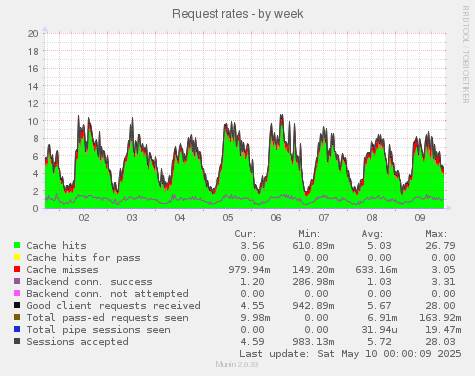Click the brown Total pass-ed requests swatch
The image size is (475, 376).
(x=17, y=317)
